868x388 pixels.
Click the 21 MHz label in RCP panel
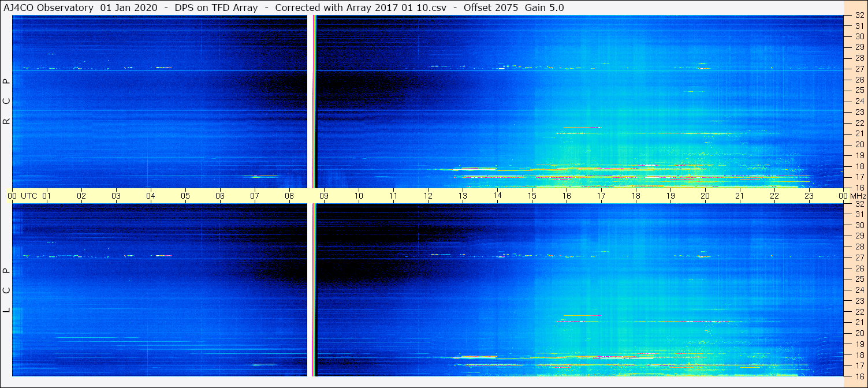coord(859,133)
